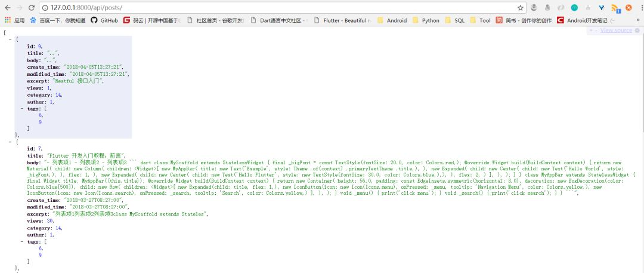This screenshot has height=273, width=644.
Task: Open JSON viewer options gear icon
Action: pyautogui.click(x=637, y=30)
